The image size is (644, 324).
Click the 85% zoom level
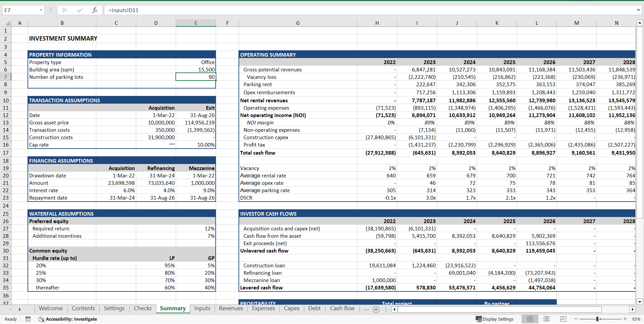tap(636, 319)
